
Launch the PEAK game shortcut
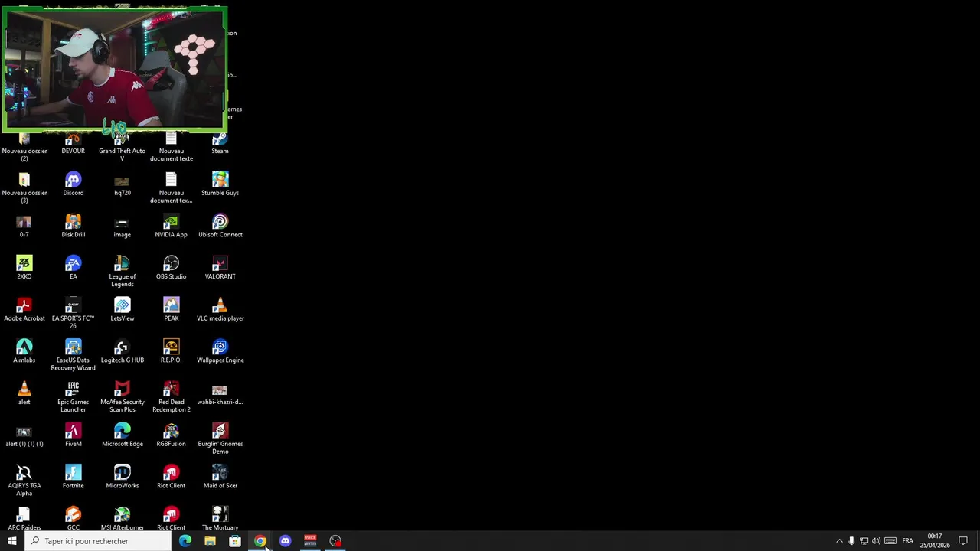click(x=171, y=310)
